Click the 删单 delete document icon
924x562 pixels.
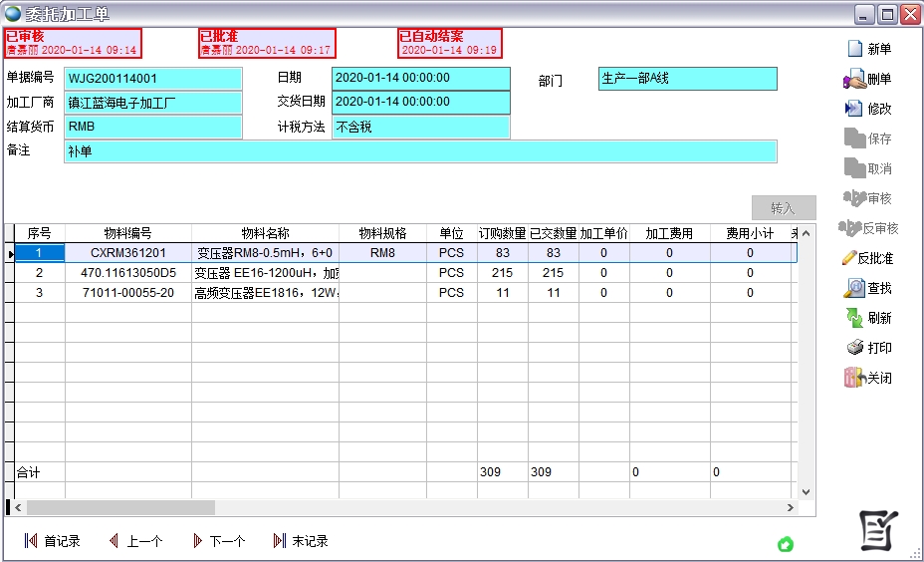click(854, 79)
